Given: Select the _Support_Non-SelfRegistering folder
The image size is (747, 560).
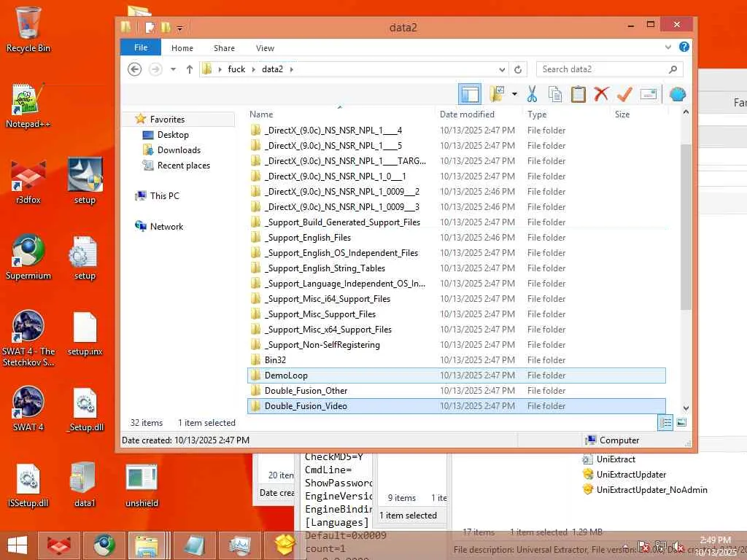Looking at the screenshot, I should pos(457,344).
